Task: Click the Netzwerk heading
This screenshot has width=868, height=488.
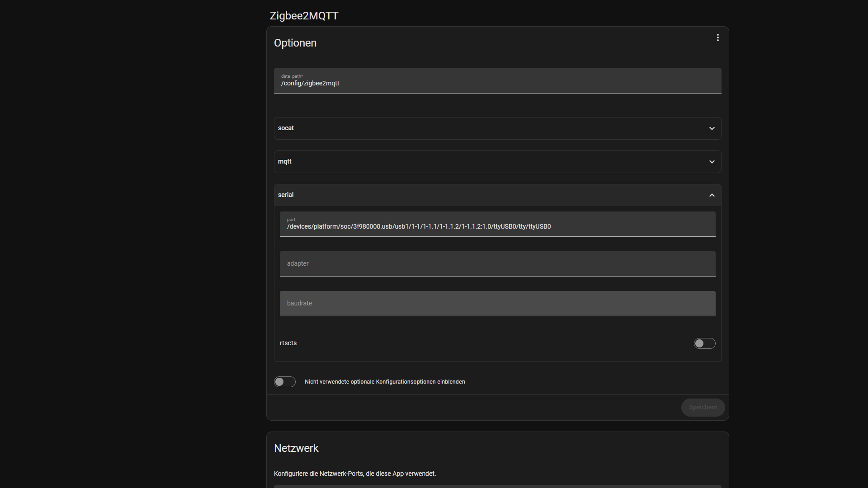Action: tap(296, 448)
